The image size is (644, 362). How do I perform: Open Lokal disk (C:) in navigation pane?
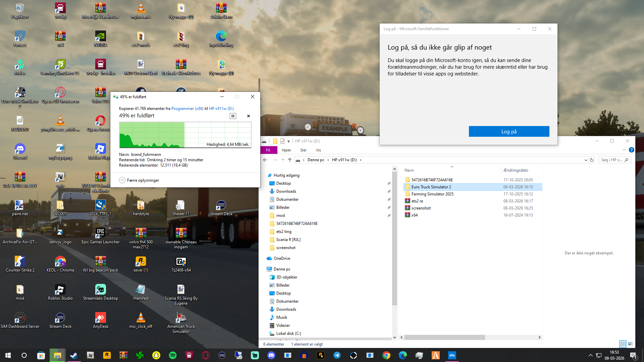pyautogui.click(x=288, y=334)
